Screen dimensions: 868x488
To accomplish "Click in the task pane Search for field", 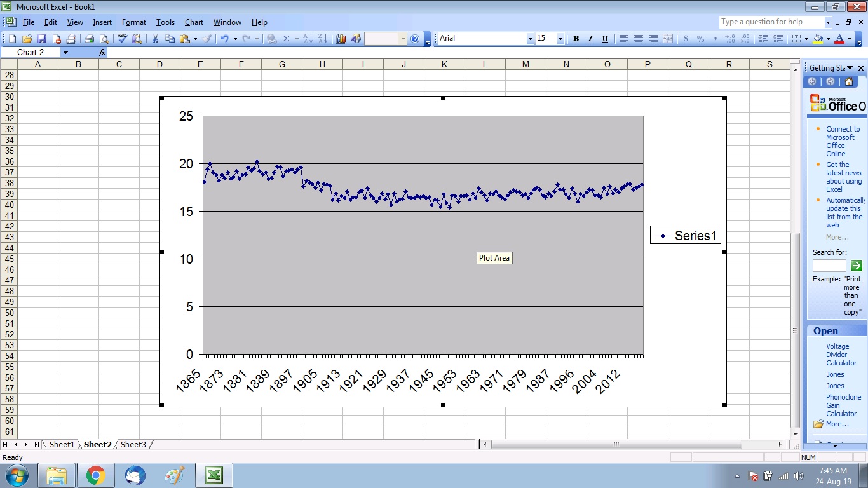I will tap(829, 266).
